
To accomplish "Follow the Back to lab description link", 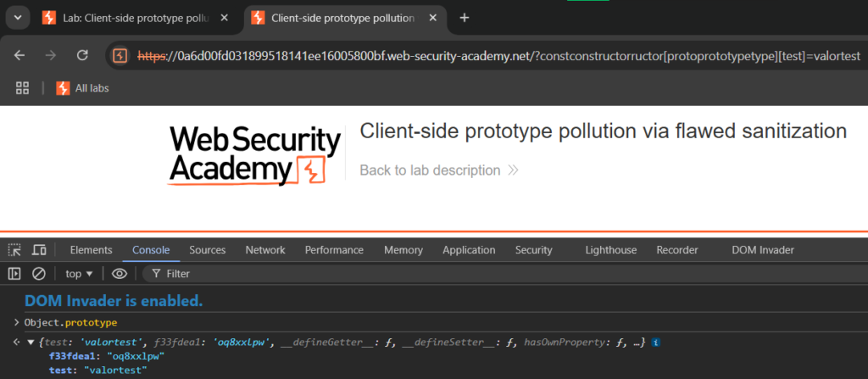I will [x=438, y=170].
